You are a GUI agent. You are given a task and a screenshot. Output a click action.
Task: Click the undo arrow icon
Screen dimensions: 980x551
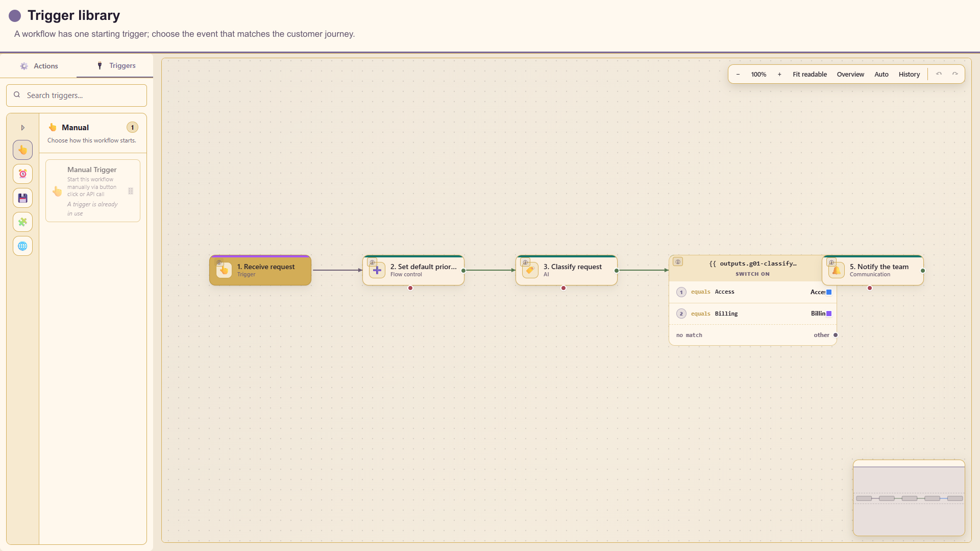(939, 74)
